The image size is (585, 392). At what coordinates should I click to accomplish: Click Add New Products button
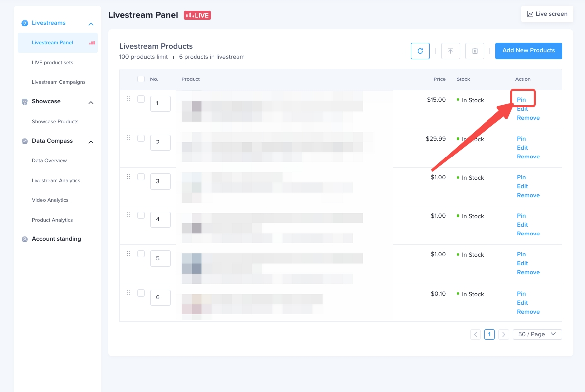click(x=528, y=51)
